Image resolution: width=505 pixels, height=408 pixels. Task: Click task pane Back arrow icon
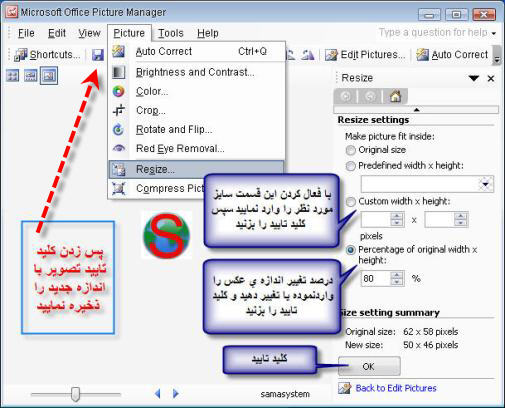[x=346, y=97]
